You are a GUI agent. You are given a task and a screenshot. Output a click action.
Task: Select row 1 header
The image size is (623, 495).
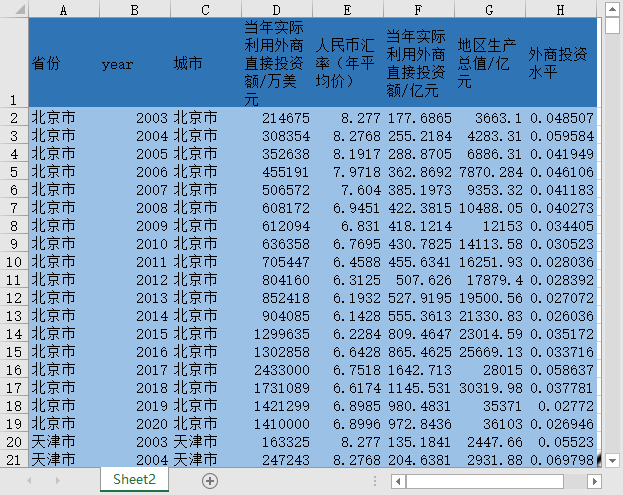pyautogui.click(x=14, y=62)
